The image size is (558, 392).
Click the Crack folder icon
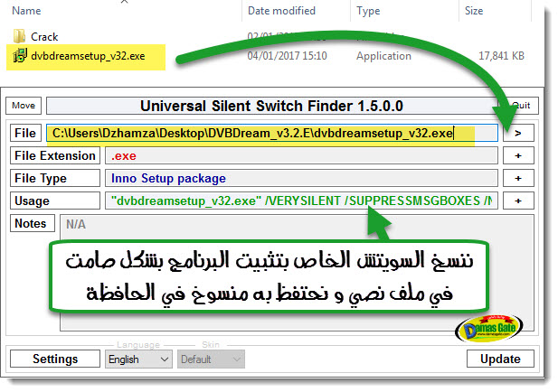(19, 36)
